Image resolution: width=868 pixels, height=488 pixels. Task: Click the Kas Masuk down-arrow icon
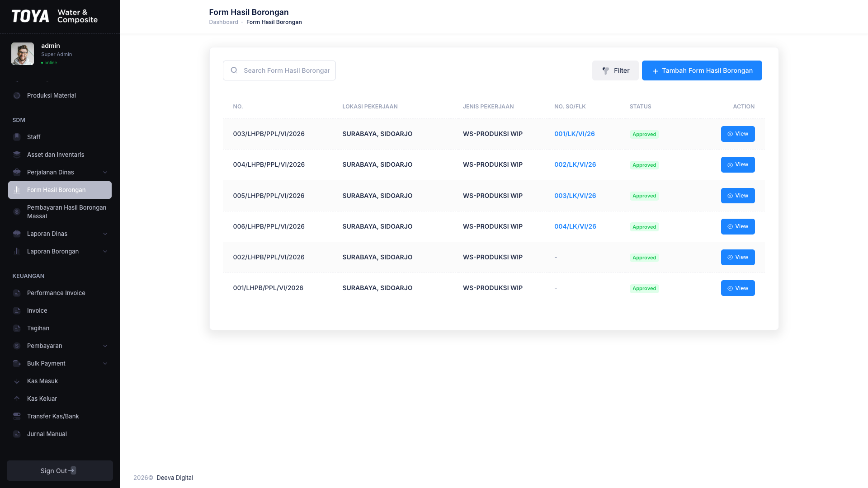tap(17, 381)
